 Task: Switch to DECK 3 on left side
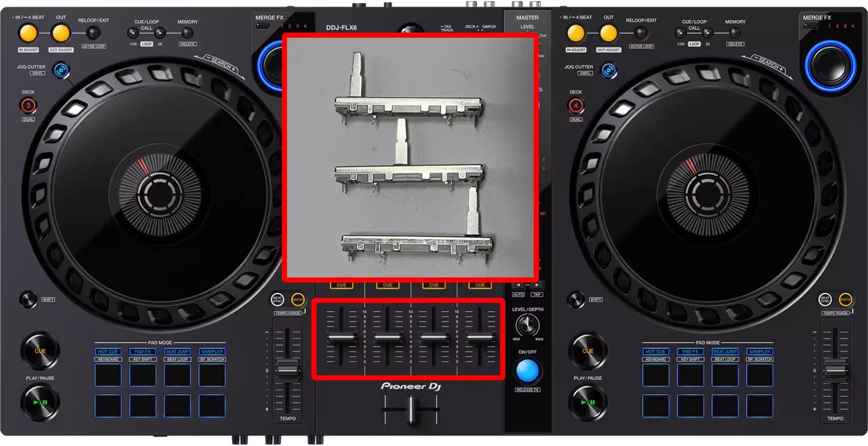click(28, 106)
